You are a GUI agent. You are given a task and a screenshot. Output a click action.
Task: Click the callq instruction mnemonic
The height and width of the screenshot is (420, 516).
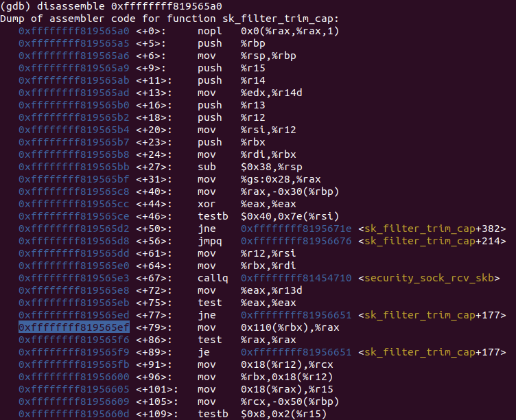click(212, 278)
